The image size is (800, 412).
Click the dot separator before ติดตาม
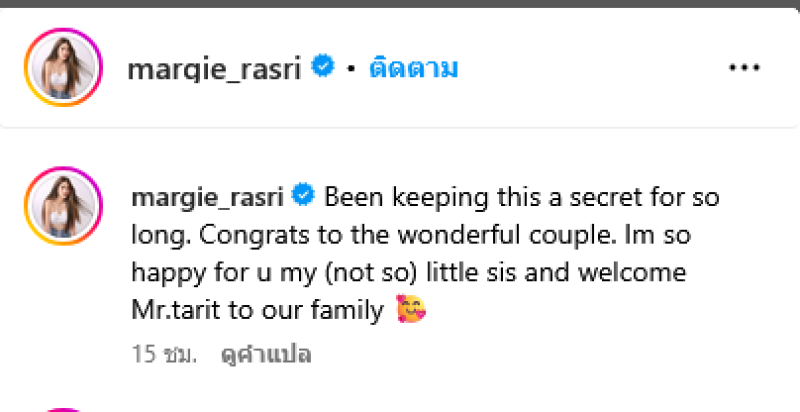click(352, 69)
